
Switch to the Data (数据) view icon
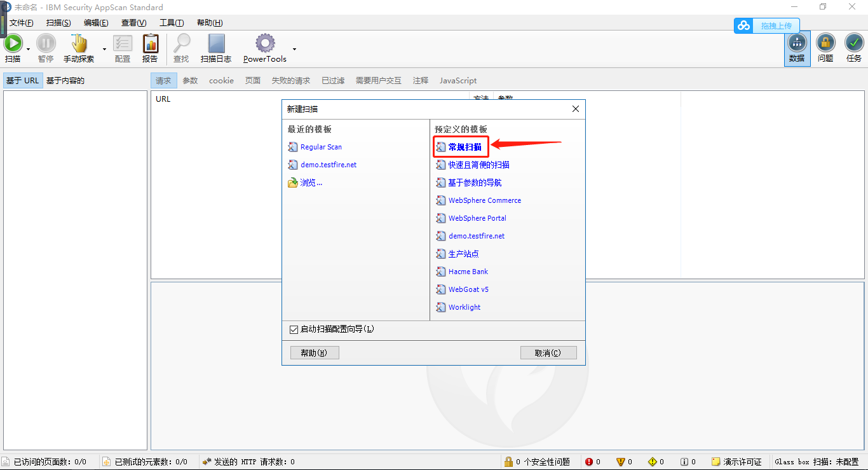tap(797, 43)
